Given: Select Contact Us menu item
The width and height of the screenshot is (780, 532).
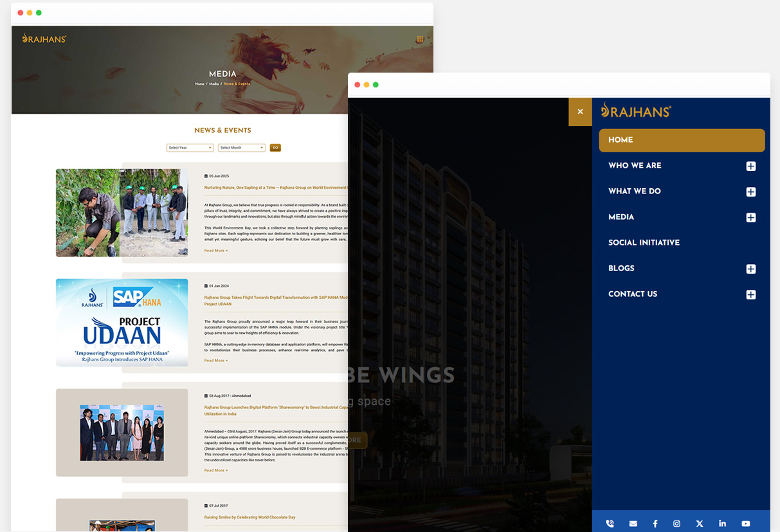Looking at the screenshot, I should click(633, 294).
